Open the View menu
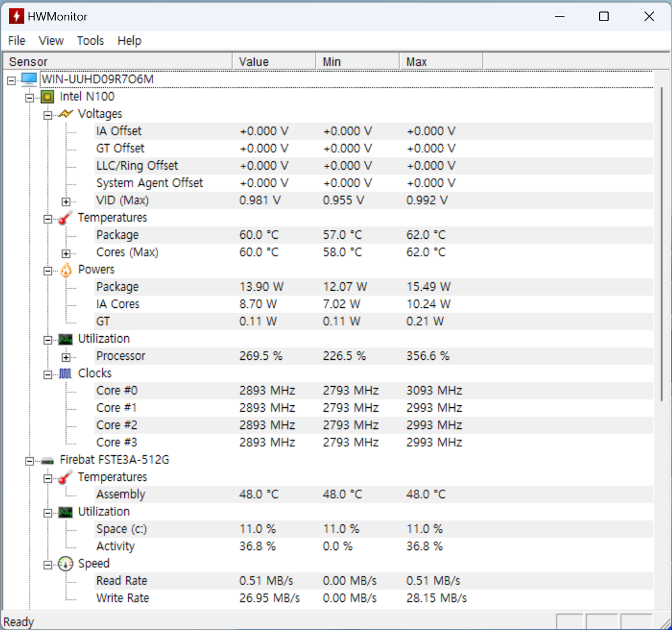This screenshot has height=630, width=672. click(51, 41)
